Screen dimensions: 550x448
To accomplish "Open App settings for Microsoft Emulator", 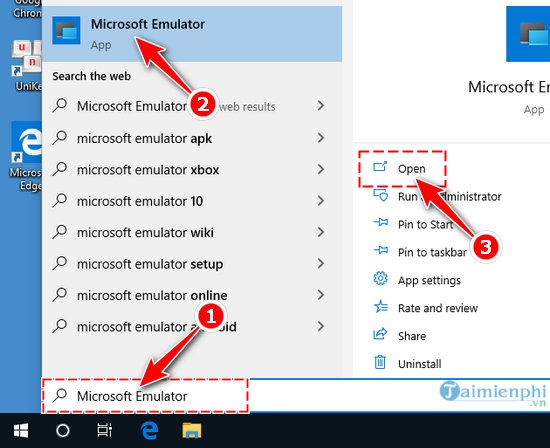I will (x=429, y=280).
